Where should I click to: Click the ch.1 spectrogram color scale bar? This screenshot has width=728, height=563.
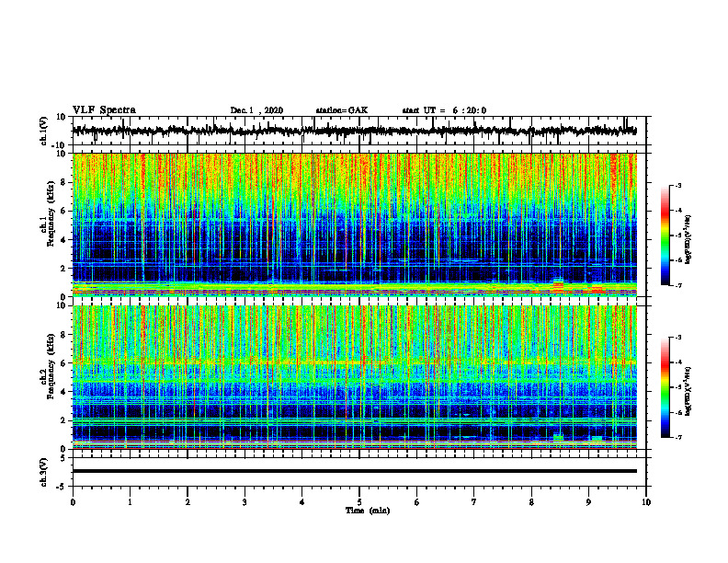pos(665,236)
